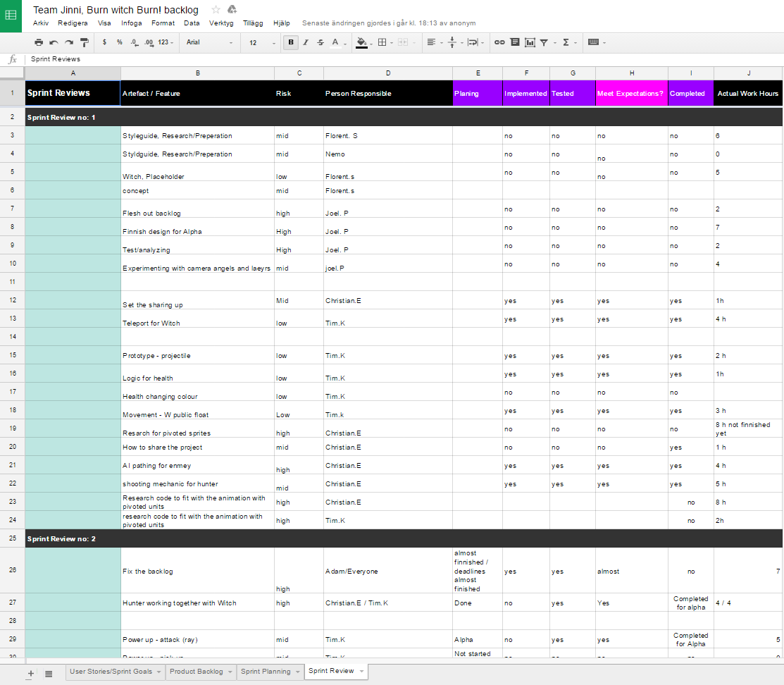Image resolution: width=784 pixels, height=685 pixels.
Task: Open the fill color bucket picker
Action: click(361, 42)
